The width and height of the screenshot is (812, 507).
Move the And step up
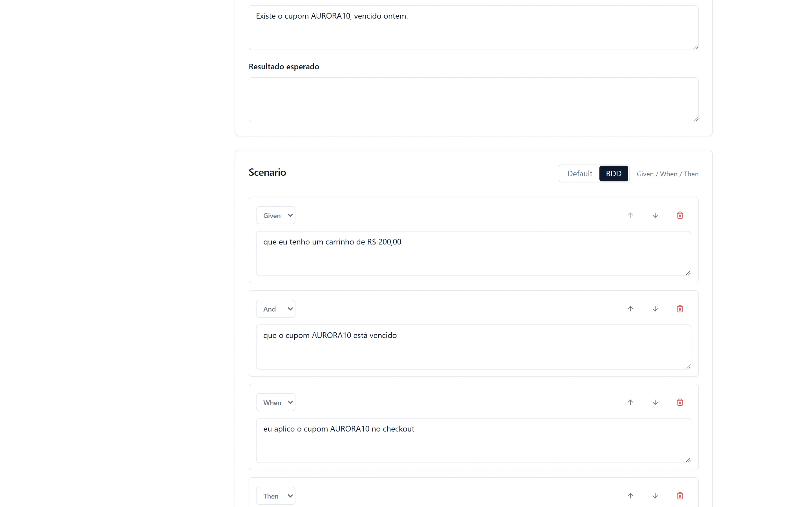tap(630, 309)
